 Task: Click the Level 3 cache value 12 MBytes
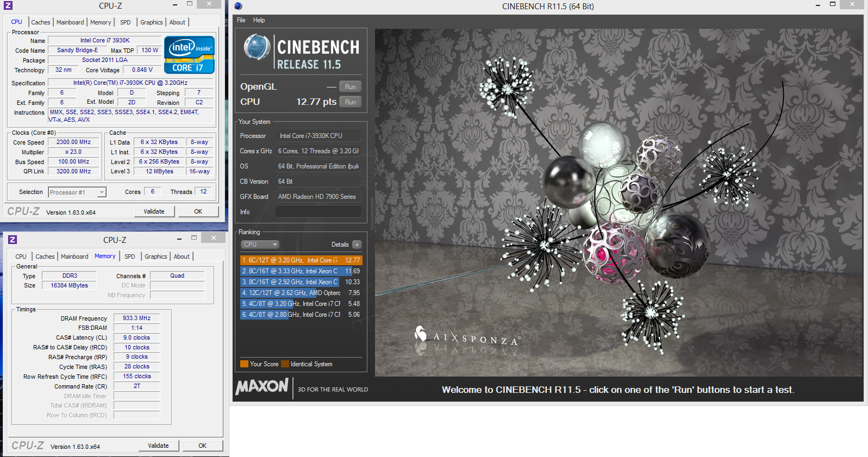coord(159,172)
